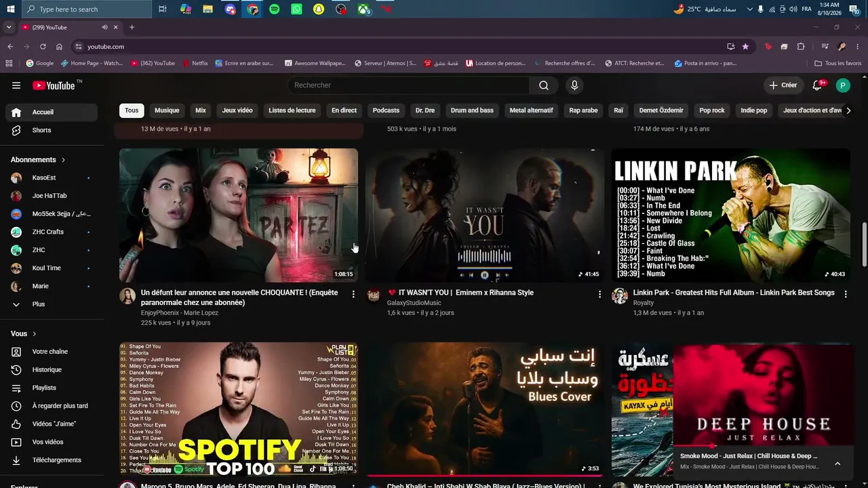Image resolution: width=868 pixels, height=488 pixels.
Task: Open File Explorer from the taskbar
Action: 208,9
